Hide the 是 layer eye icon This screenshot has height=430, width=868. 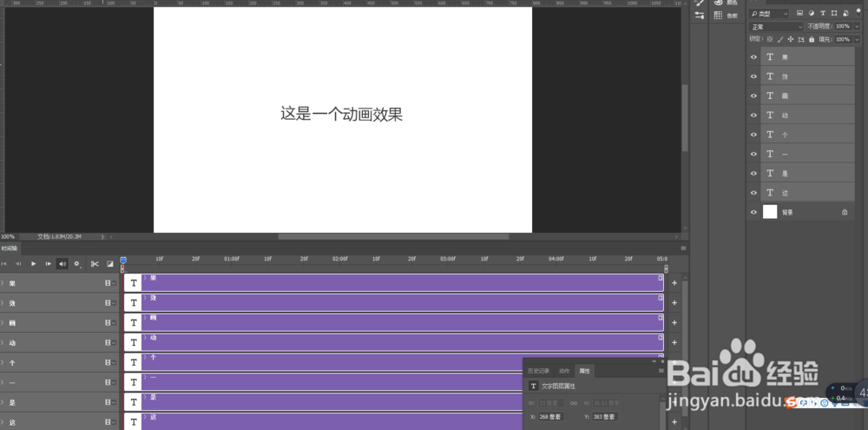point(753,174)
